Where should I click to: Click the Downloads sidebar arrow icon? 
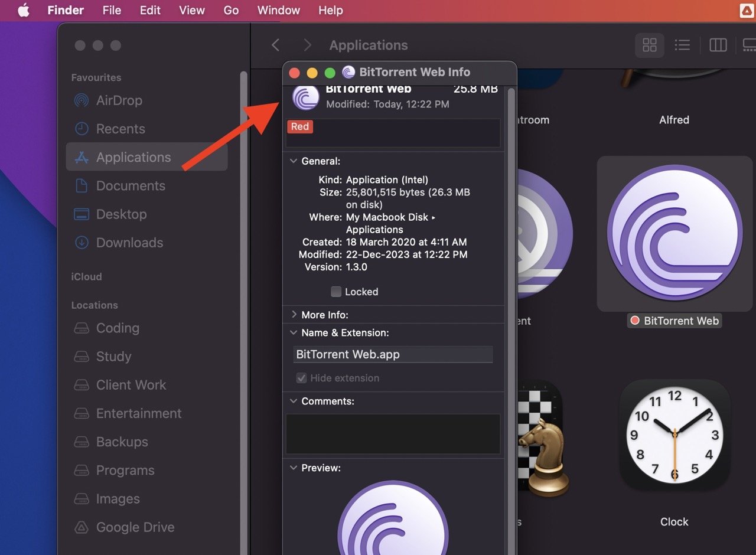point(81,243)
